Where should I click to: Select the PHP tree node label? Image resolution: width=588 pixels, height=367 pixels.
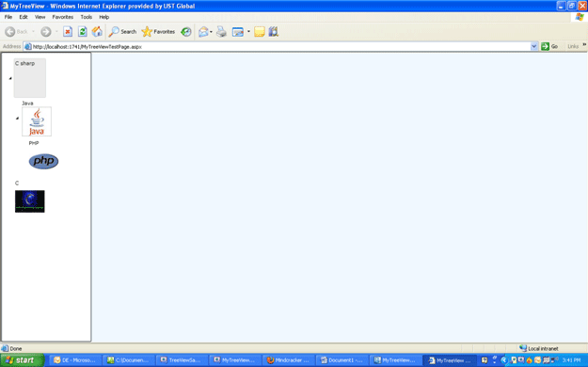(34, 143)
